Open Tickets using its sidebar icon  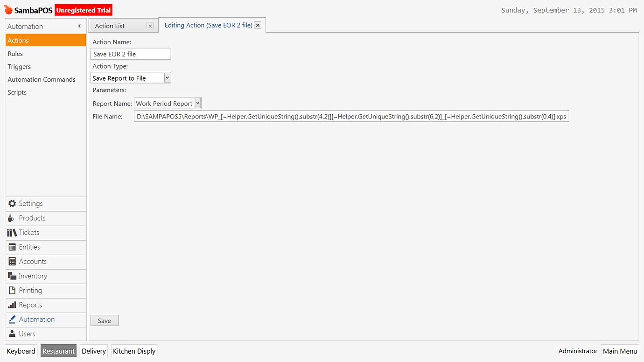[11, 232]
